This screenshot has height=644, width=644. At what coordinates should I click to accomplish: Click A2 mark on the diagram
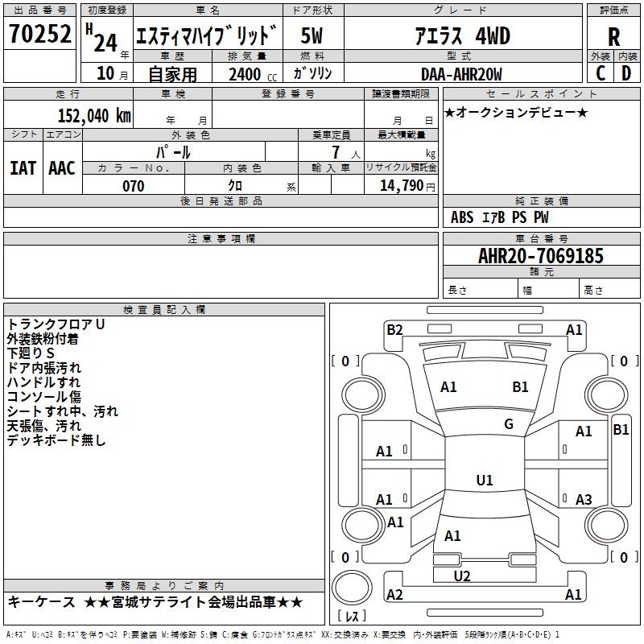394,594
